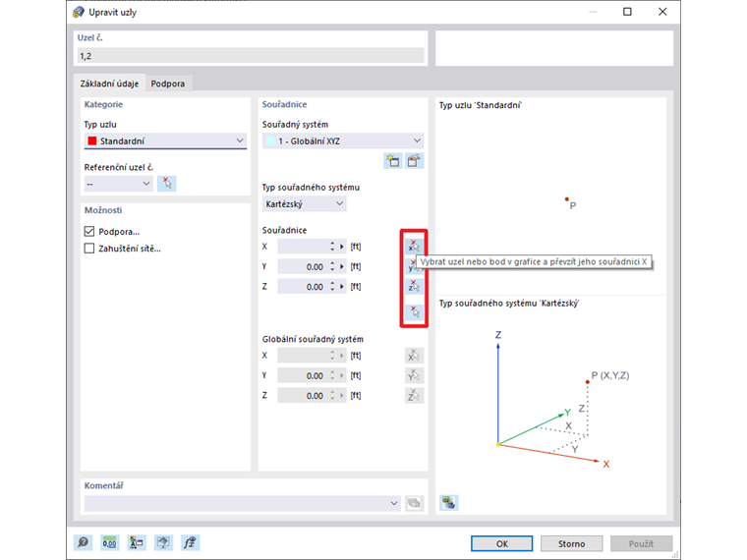Image resolution: width=747 pixels, height=560 pixels.
Task: Open the Souřadný systém dropdown (1 - Globální XYZ)
Action: [343, 140]
